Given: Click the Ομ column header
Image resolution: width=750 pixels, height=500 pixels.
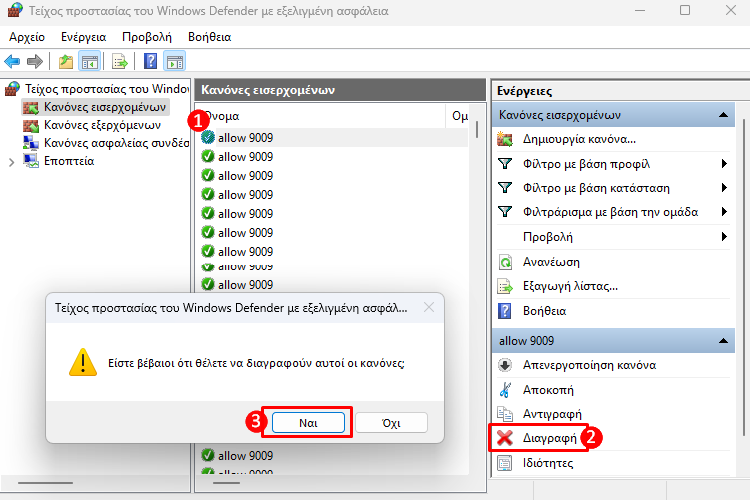Looking at the screenshot, I should [460, 116].
